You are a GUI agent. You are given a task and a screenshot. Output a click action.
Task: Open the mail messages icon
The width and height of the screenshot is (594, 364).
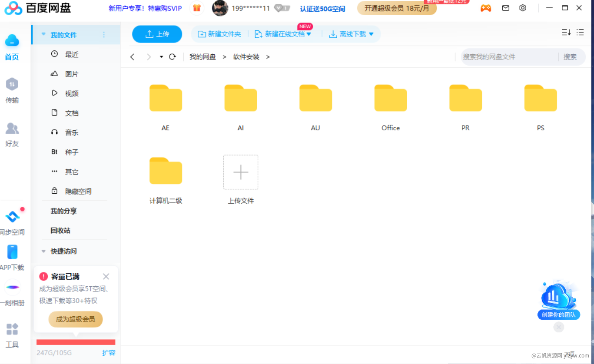[505, 8]
